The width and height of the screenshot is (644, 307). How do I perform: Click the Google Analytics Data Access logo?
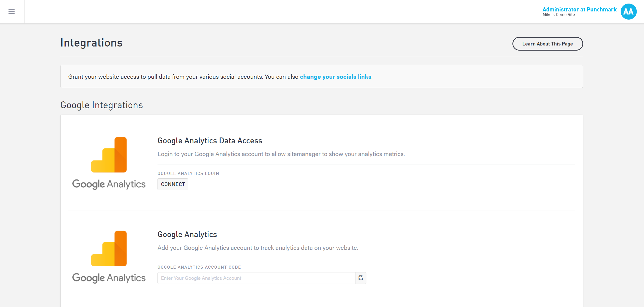(109, 163)
